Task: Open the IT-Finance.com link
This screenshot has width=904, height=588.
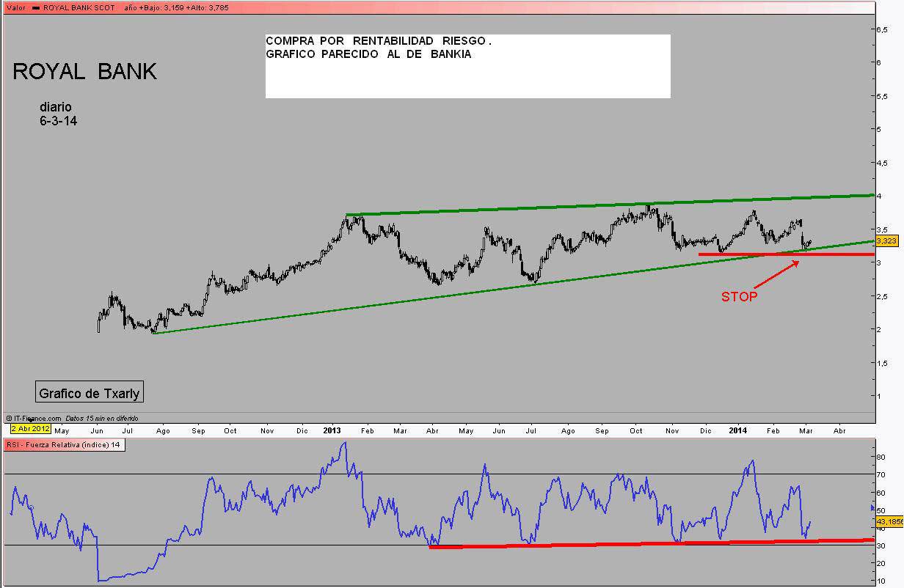Action: [x=37, y=417]
